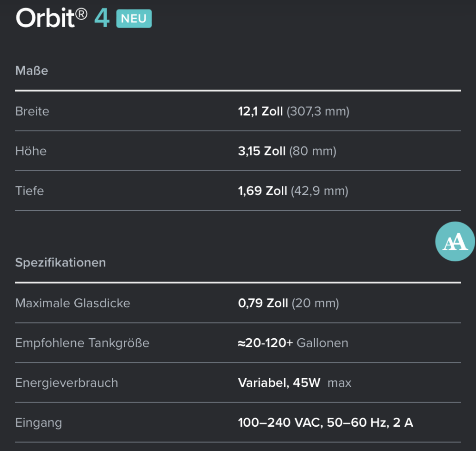
Task: Click the teal AA text-size icon
Action: tap(455, 241)
